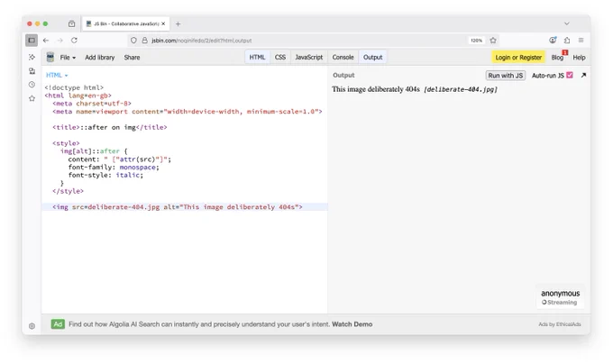Toggle the HTML panel tab
Viewport: 613px width, 364px height.
point(257,57)
